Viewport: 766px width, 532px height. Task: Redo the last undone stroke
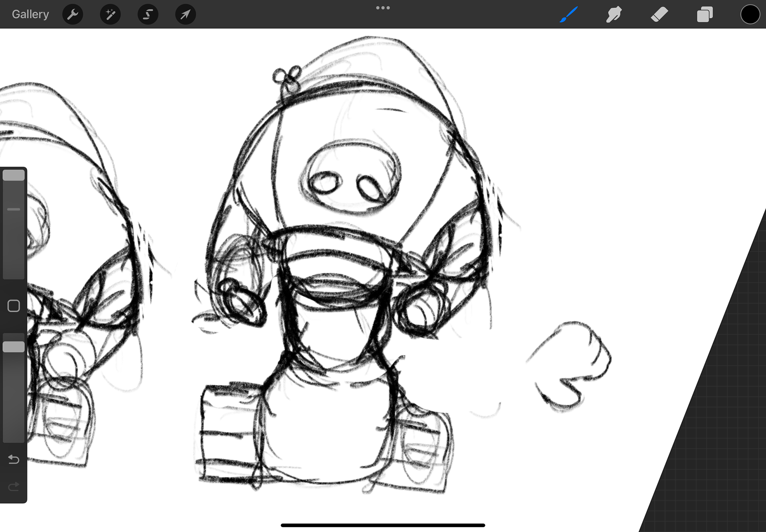coord(14,487)
